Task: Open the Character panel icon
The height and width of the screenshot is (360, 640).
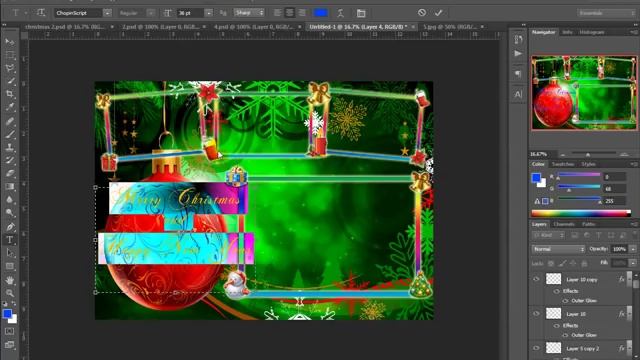Action: tap(518, 94)
